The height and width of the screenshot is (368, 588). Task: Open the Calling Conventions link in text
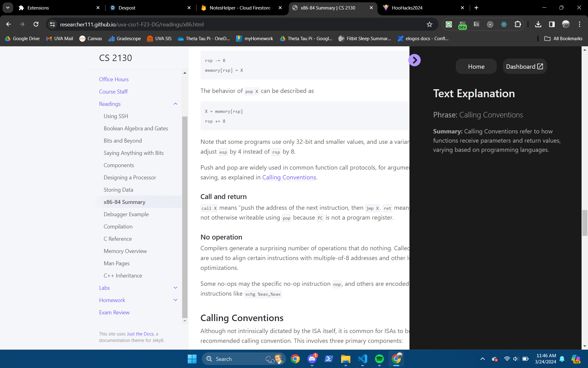(x=289, y=177)
